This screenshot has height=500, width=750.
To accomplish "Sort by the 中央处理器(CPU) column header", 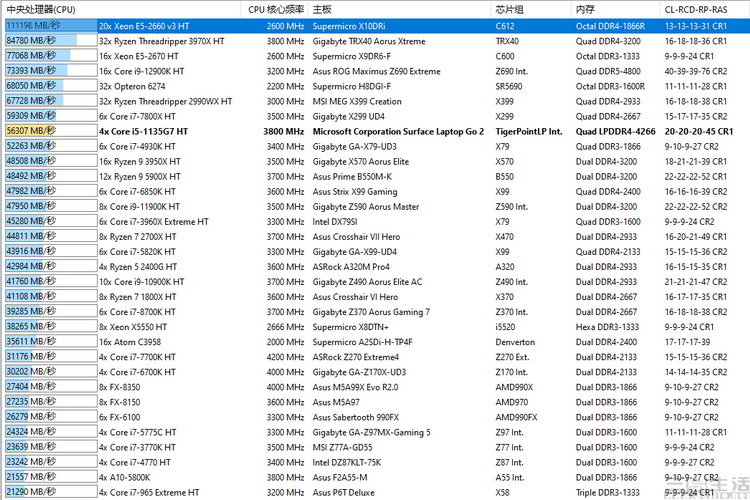I will [x=121, y=9].
